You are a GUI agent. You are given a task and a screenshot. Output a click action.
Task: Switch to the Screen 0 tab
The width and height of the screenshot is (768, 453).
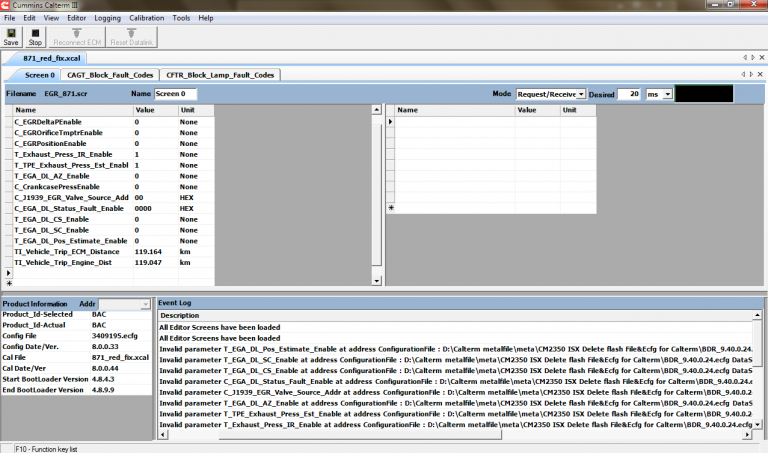coord(40,75)
